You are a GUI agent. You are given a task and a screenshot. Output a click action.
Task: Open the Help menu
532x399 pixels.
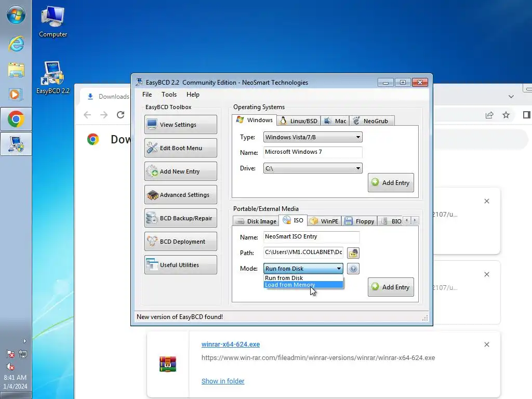pos(193,95)
